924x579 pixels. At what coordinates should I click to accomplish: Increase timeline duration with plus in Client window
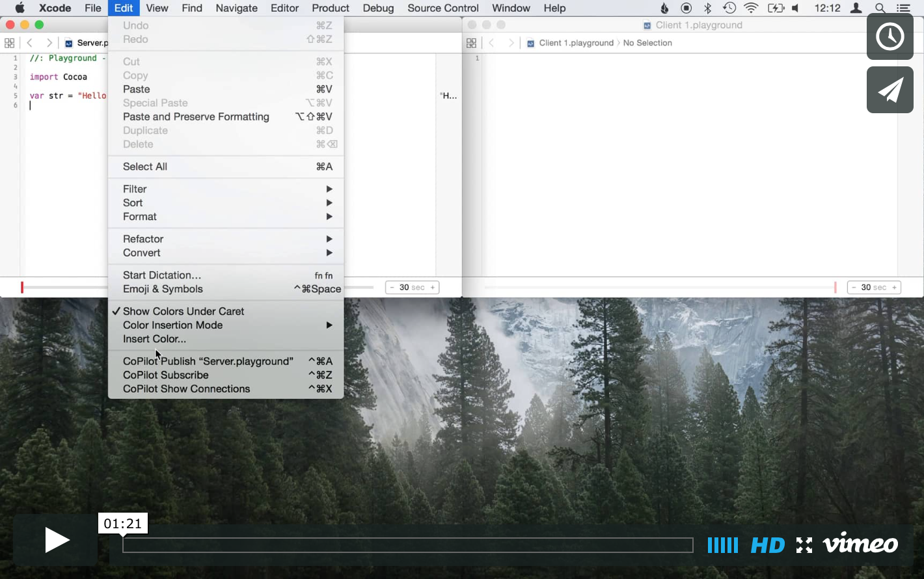pyautogui.click(x=894, y=288)
